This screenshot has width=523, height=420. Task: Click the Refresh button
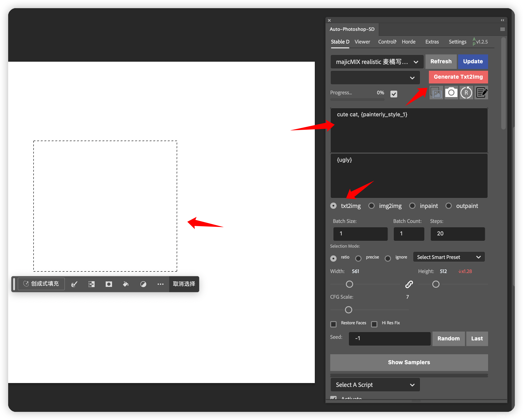coord(441,61)
